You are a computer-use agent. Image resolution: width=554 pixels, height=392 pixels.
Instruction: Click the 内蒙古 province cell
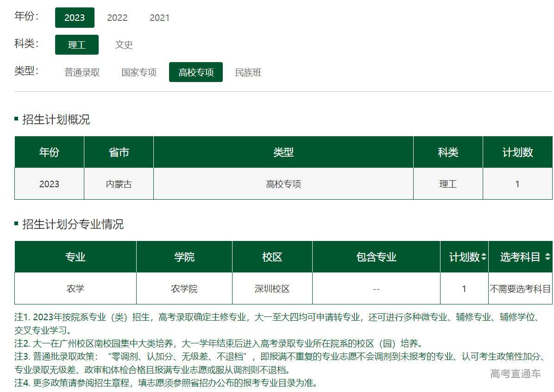coord(119,184)
